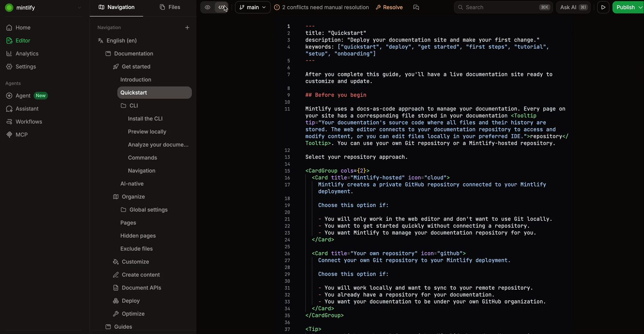Viewport: 644px width, 334px height.
Task: Click the Home icon
Action: [9, 27]
